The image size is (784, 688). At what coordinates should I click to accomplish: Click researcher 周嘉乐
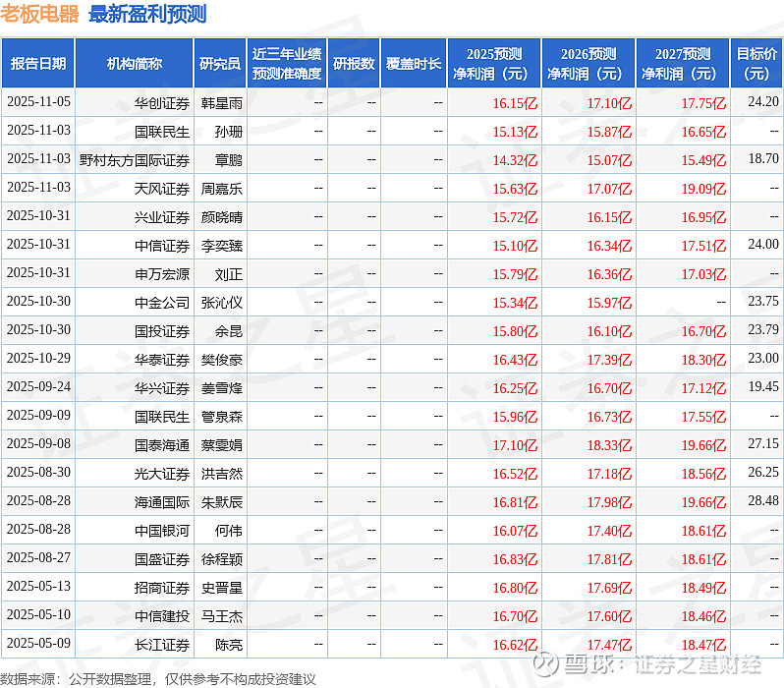point(221,189)
